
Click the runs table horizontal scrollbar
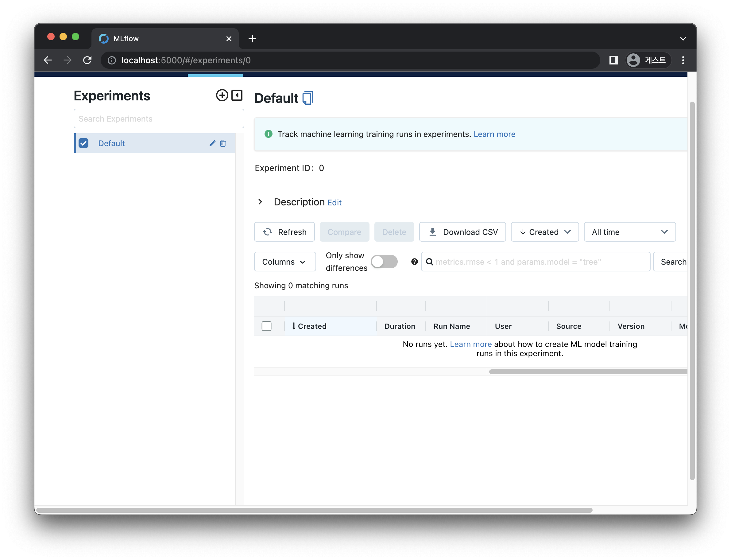(x=588, y=372)
